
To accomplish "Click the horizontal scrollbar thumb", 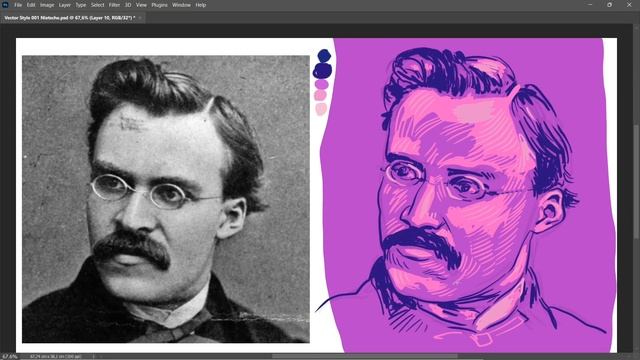I will point(364,356).
